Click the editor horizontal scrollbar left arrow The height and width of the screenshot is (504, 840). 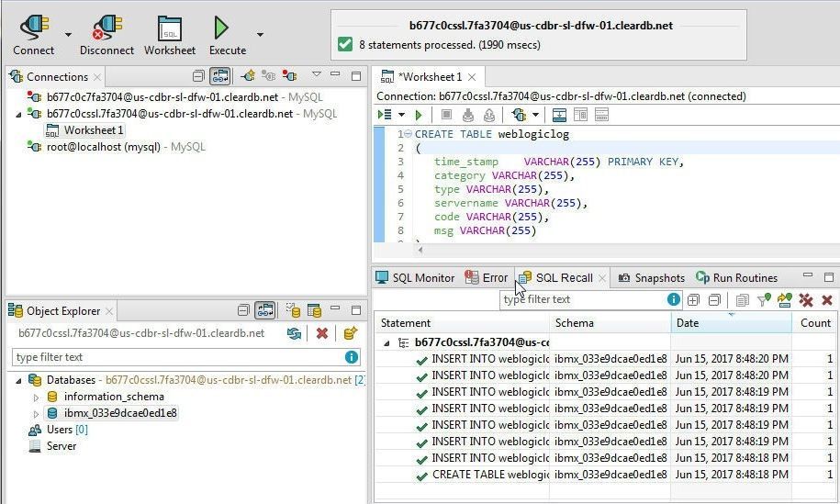click(420, 250)
